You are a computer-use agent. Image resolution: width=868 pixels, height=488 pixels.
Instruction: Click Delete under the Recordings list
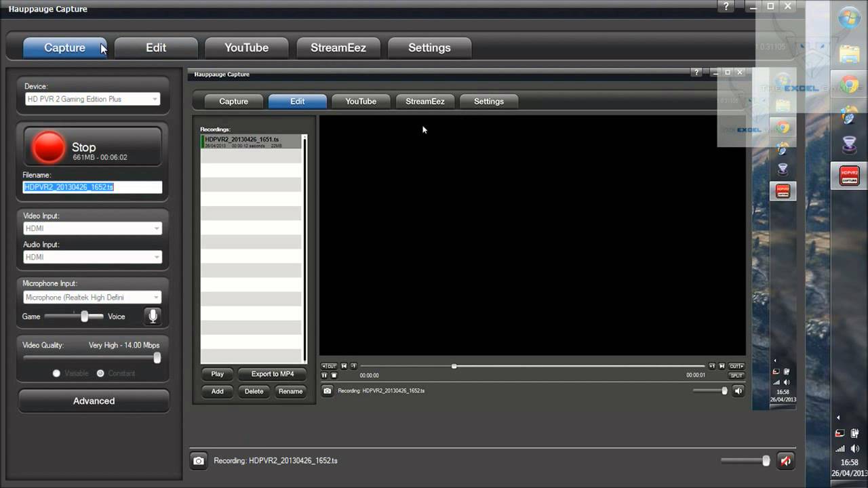[x=254, y=392]
